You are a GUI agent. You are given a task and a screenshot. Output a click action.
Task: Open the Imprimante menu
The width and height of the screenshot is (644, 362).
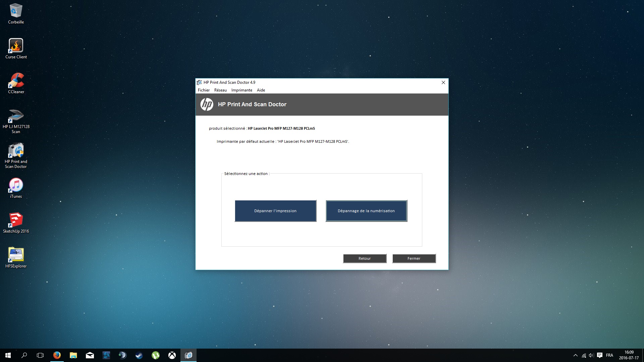click(x=241, y=90)
